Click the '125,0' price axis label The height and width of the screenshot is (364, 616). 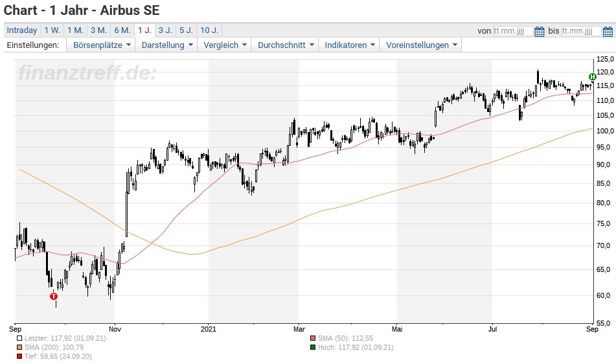pos(605,60)
